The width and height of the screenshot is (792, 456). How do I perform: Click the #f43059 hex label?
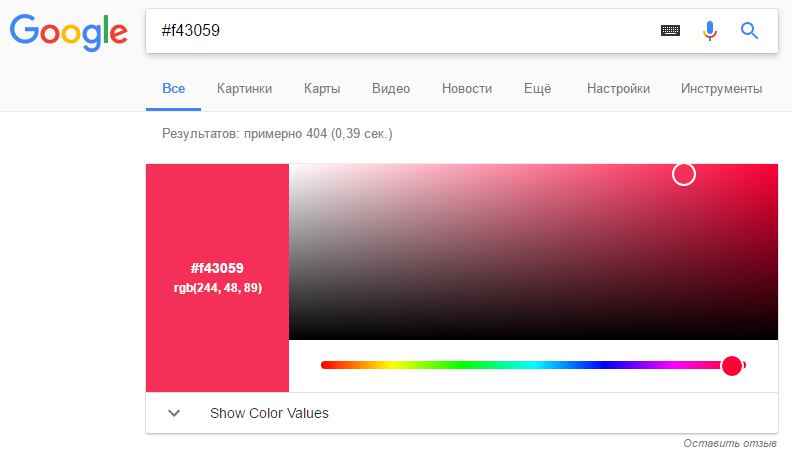(x=217, y=268)
